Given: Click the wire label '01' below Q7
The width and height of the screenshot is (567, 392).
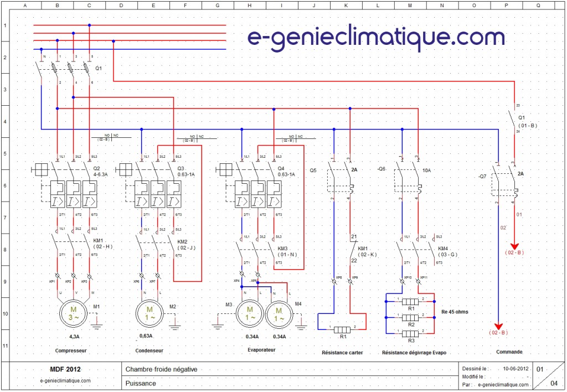Looking at the screenshot, I should coord(519,214).
